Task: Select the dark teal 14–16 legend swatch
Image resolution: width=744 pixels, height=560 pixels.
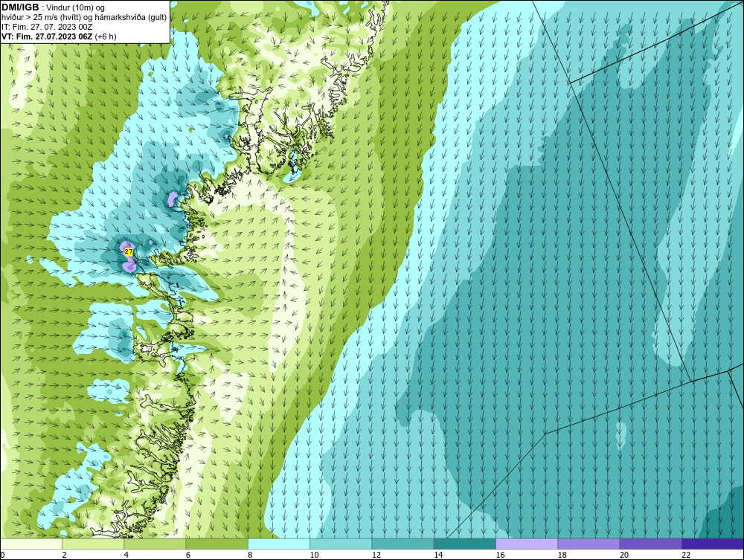Action: [x=465, y=544]
